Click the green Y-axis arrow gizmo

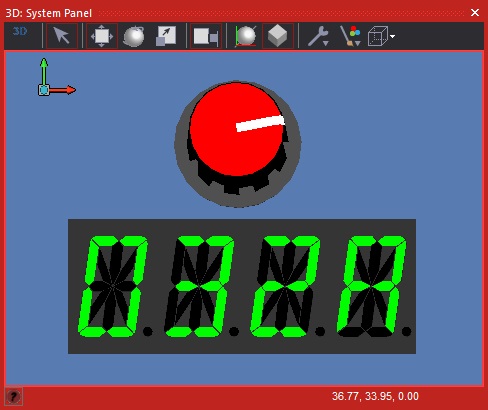[x=44, y=72]
